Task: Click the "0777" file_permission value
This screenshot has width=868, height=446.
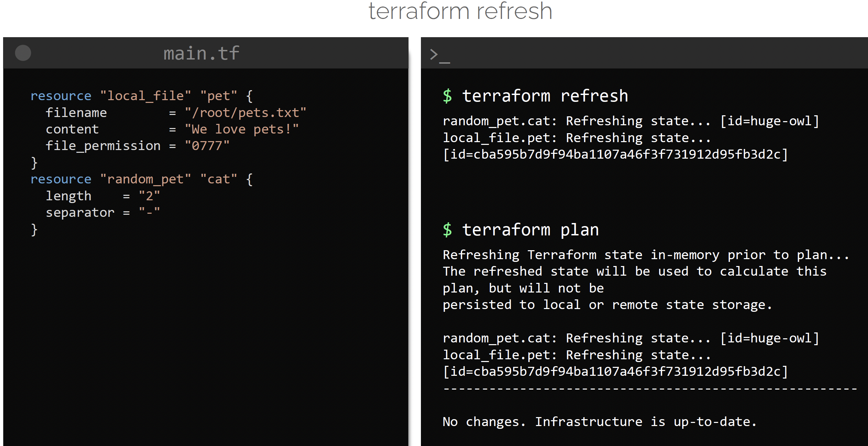Action: point(207,146)
